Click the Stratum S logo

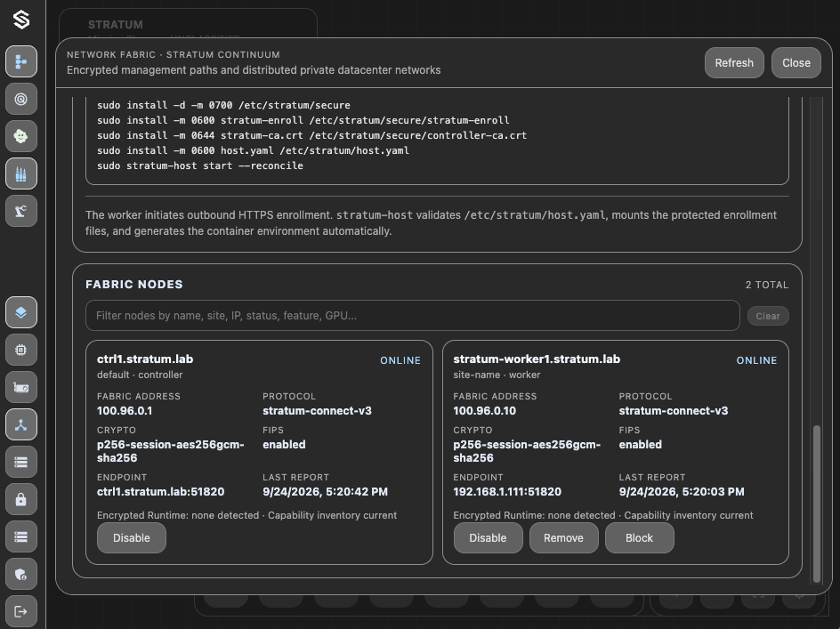(x=21, y=20)
